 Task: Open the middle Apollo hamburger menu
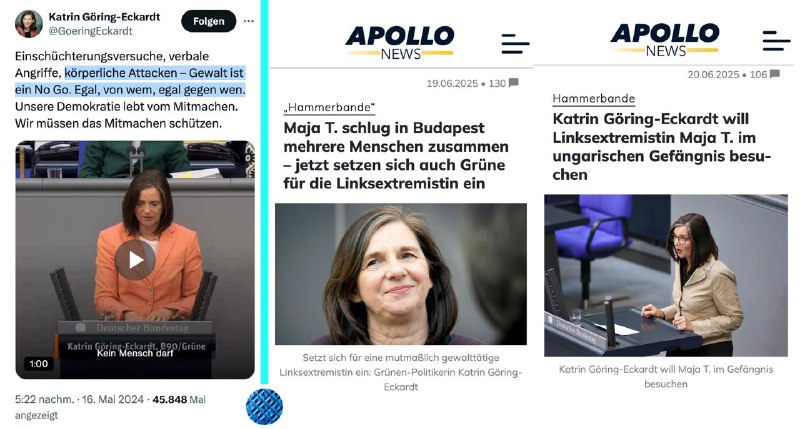[515, 44]
